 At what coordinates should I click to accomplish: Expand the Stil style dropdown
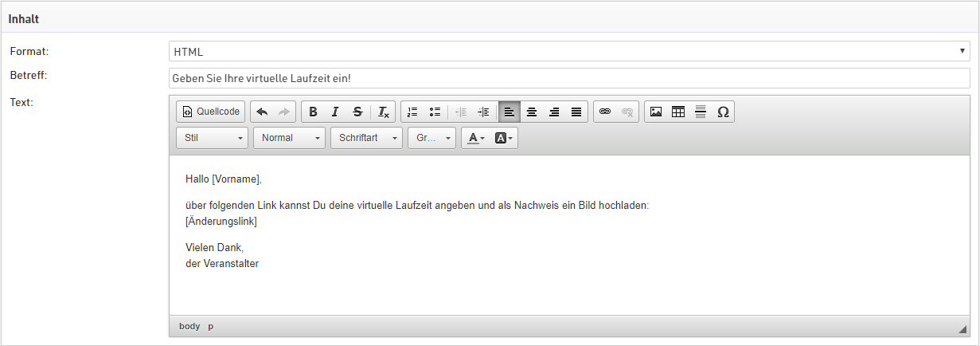[213, 138]
